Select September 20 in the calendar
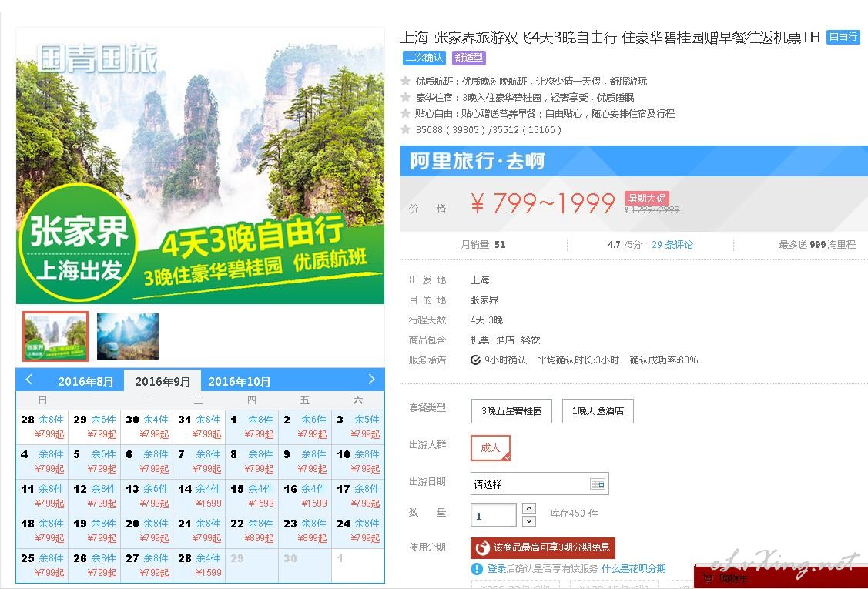The image size is (868, 589). pyautogui.click(x=146, y=530)
